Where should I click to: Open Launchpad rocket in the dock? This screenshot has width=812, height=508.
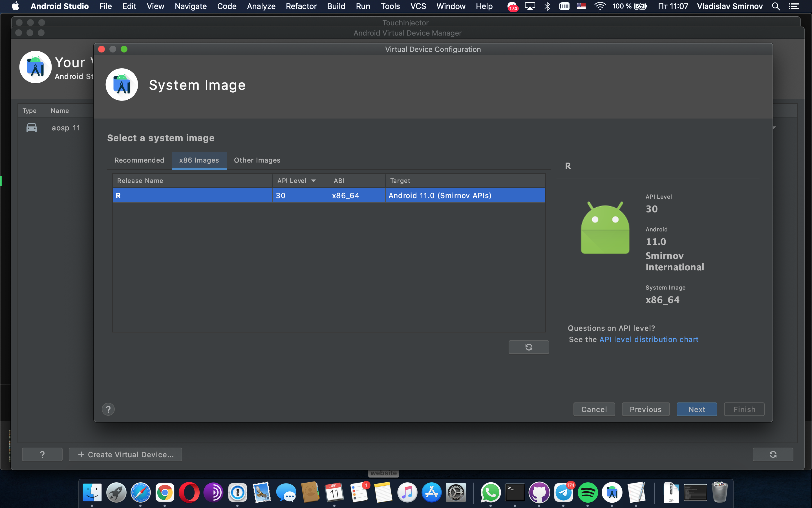click(116, 493)
